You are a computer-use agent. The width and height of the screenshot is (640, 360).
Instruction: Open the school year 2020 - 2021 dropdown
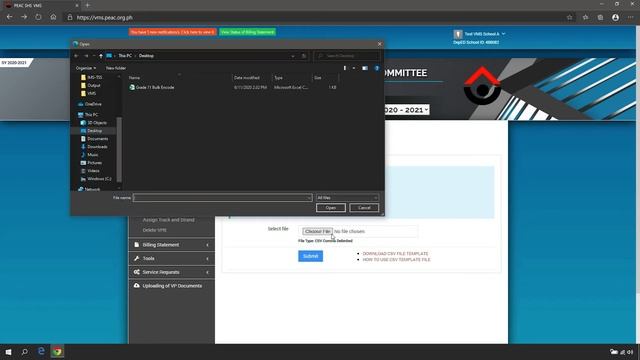406,110
